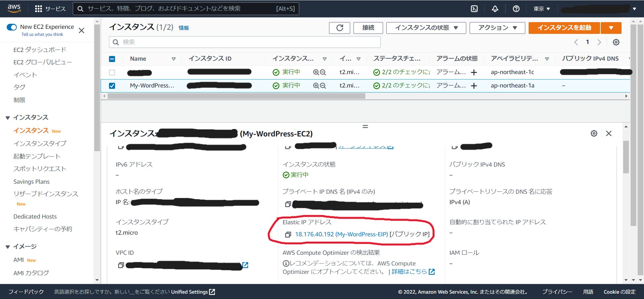Open VPC ID external link icon
The width and height of the screenshot is (644, 299).
(245, 265)
